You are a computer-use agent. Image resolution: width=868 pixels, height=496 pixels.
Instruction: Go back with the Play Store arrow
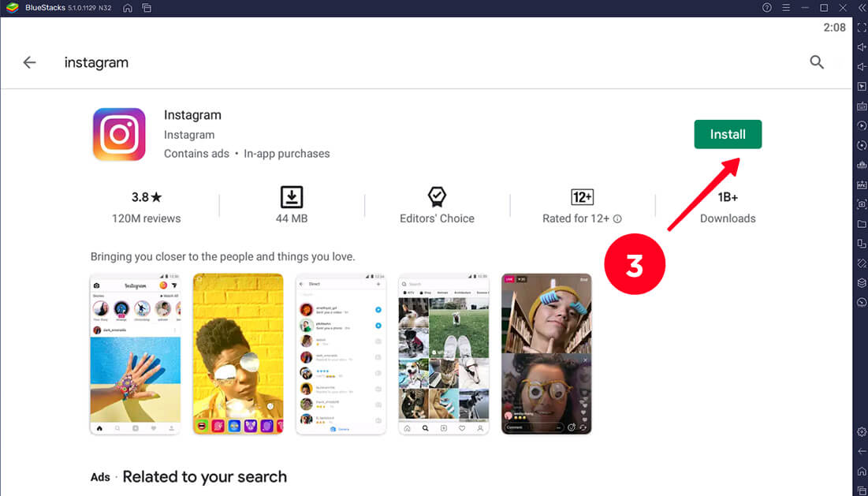point(29,62)
